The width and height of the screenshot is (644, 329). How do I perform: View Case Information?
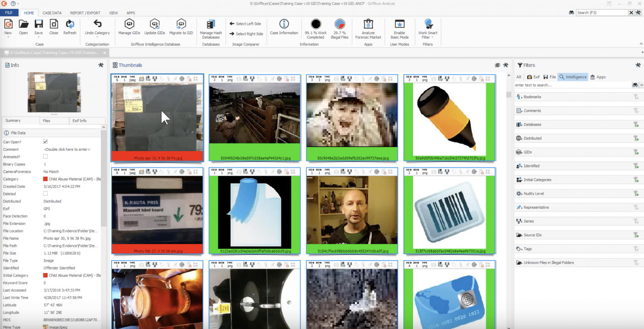[284, 28]
